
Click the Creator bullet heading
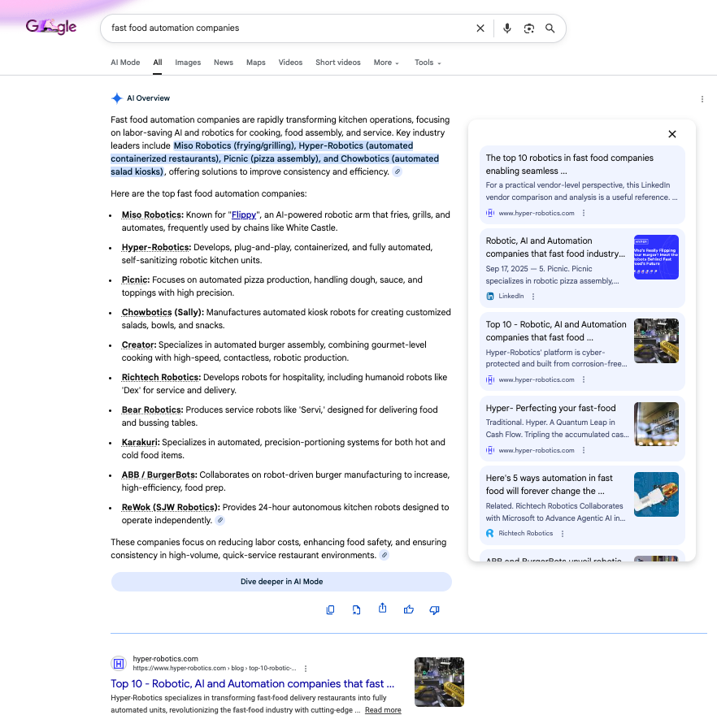click(139, 345)
